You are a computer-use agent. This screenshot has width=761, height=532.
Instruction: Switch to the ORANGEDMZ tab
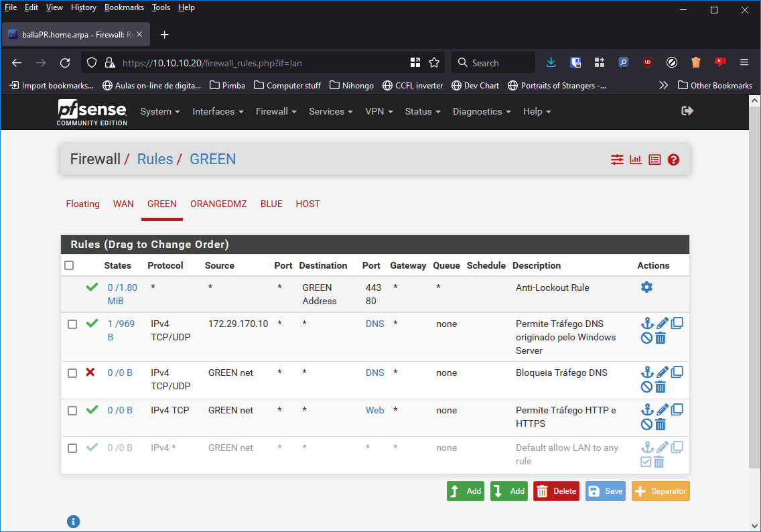point(218,204)
